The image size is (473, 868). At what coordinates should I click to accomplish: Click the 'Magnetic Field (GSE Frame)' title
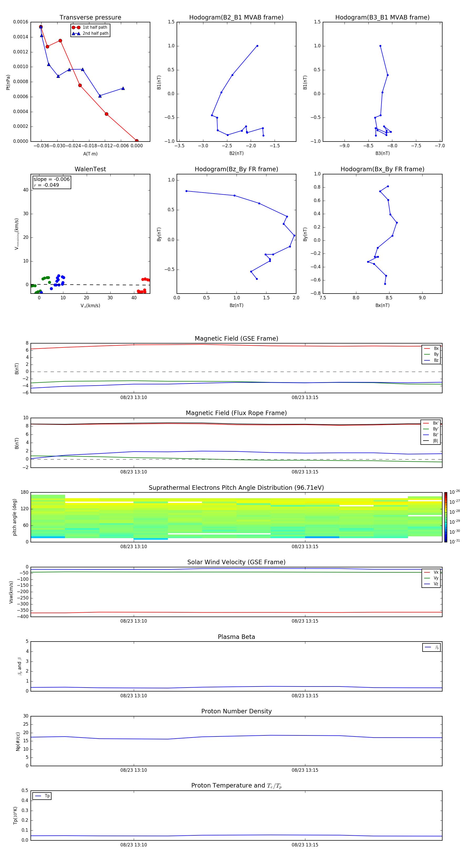(236, 339)
